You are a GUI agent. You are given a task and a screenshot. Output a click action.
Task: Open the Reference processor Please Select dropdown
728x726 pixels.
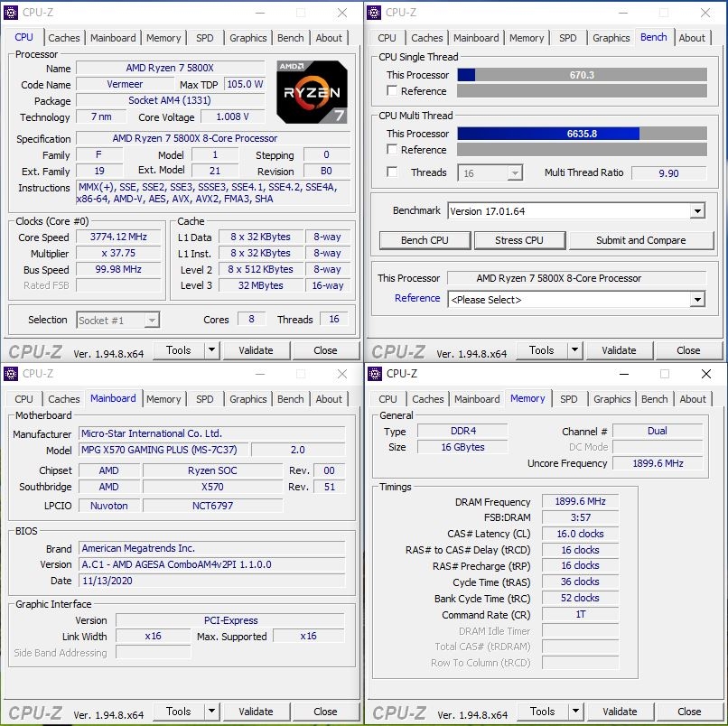pos(576,300)
